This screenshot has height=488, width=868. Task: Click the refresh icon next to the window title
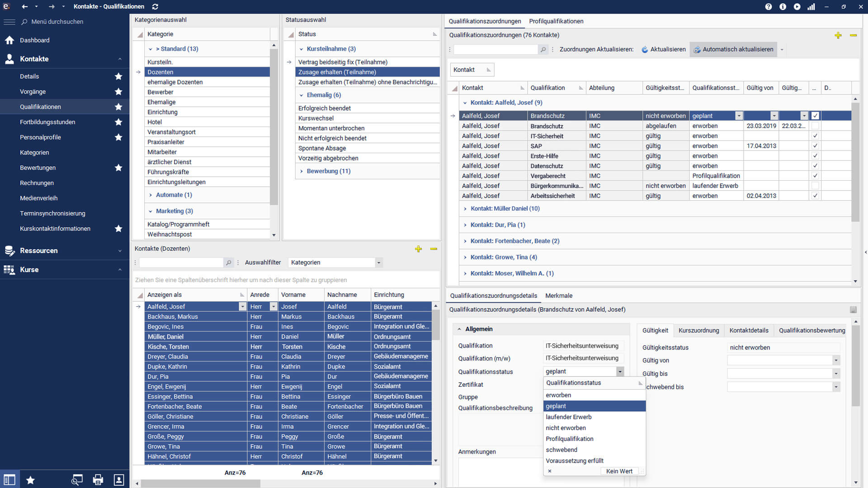155,6
